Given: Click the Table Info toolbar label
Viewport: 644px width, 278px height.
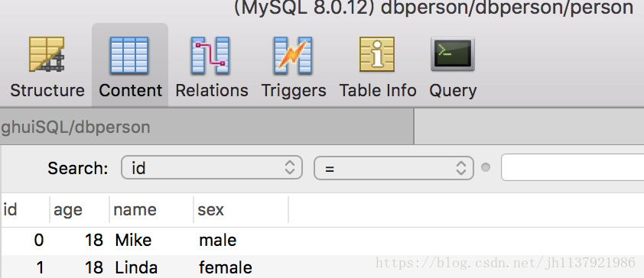Looking at the screenshot, I should click(378, 91).
